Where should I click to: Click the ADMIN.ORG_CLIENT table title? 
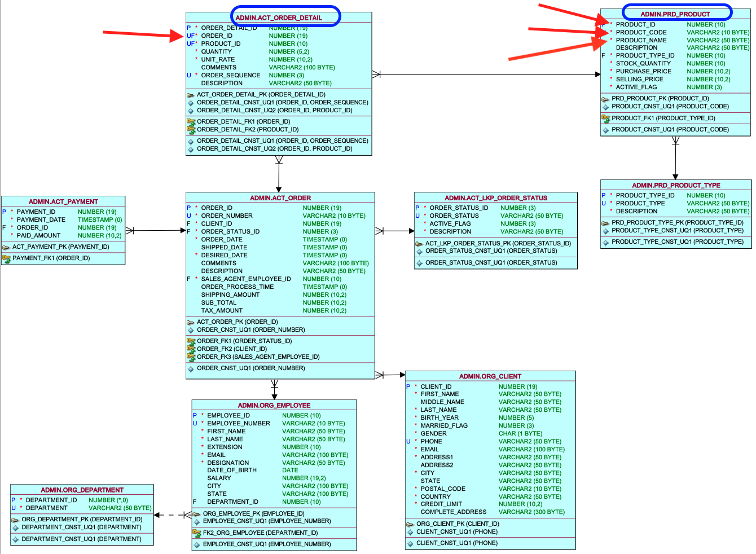(490, 376)
